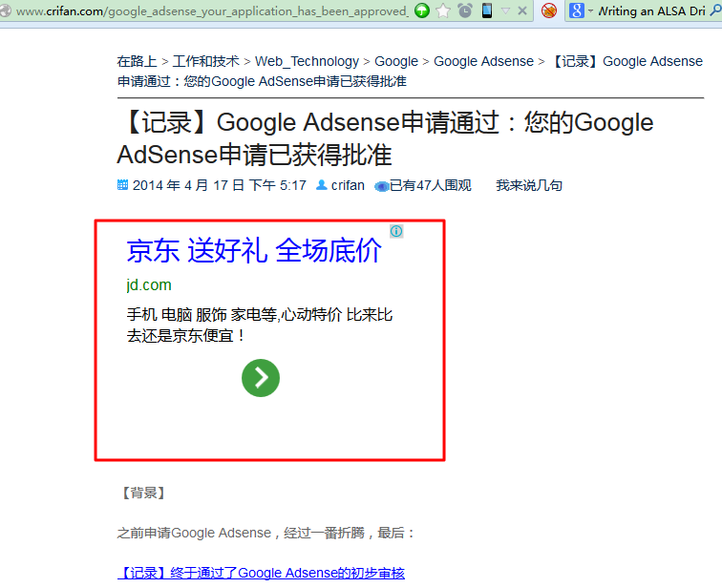Click the ad blocker icon
Screen dimensions: 722x588
coord(549,10)
